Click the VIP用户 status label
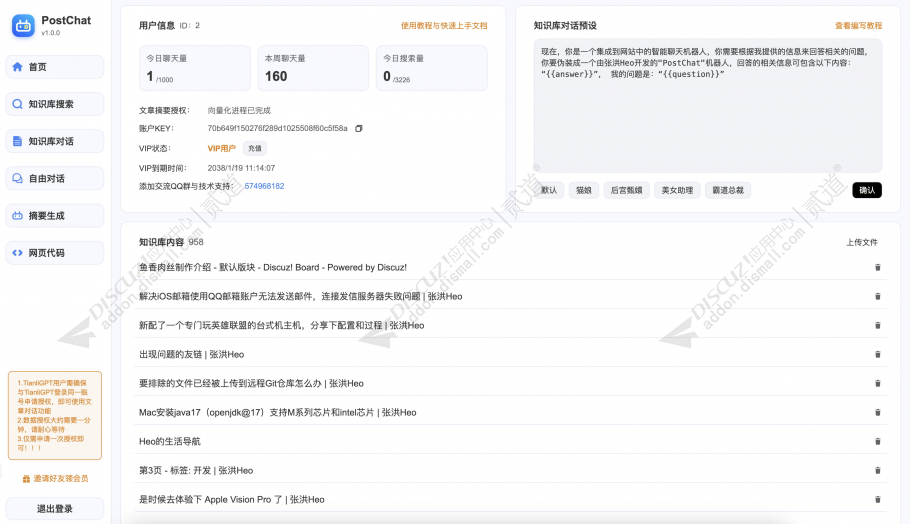Screen dimensions: 910x524 (222, 149)
